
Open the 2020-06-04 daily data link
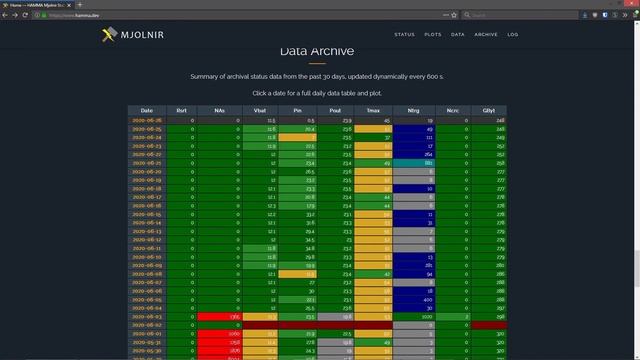coord(147,308)
